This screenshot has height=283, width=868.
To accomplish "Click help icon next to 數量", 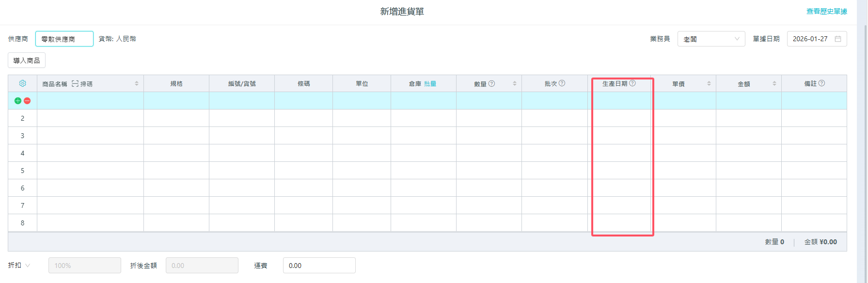I will (x=491, y=83).
